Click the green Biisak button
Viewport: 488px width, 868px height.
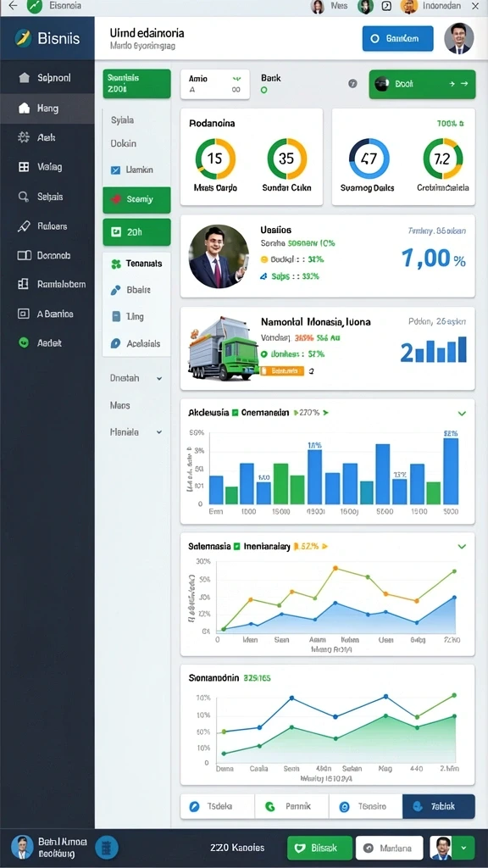point(319,848)
